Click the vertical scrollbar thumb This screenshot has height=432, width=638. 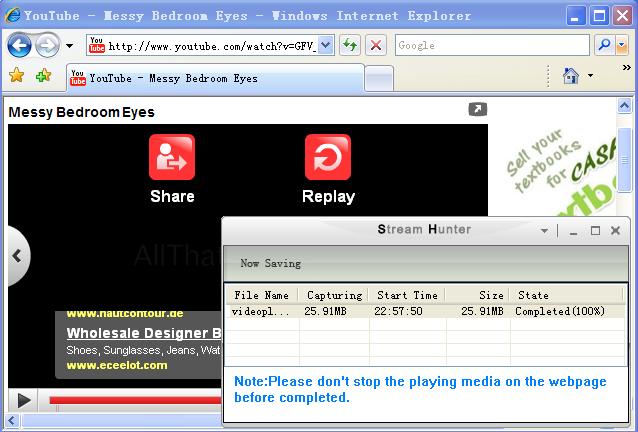pyautogui.click(x=625, y=160)
